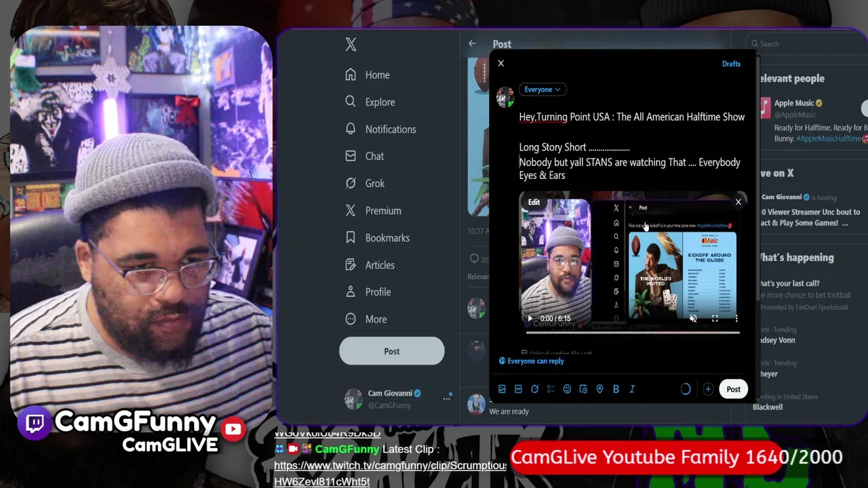Add media with the image icon
Screen dimensions: 868x488
point(502,389)
